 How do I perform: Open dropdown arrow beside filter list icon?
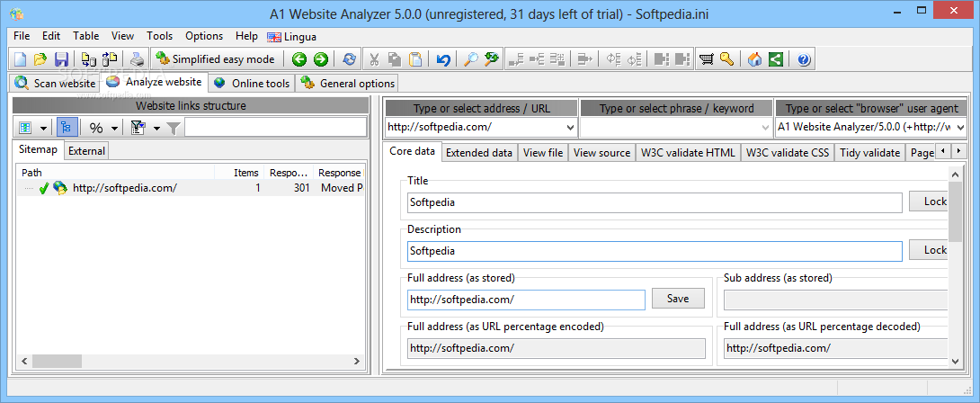[156, 129]
